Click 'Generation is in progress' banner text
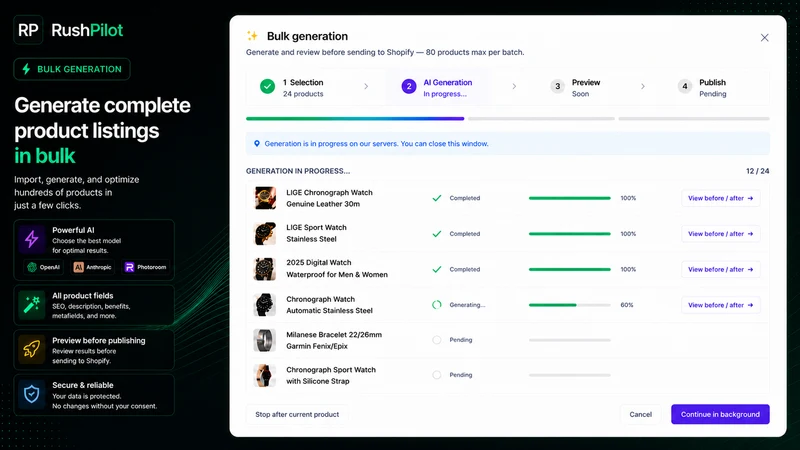The width and height of the screenshot is (800, 450). (377, 144)
